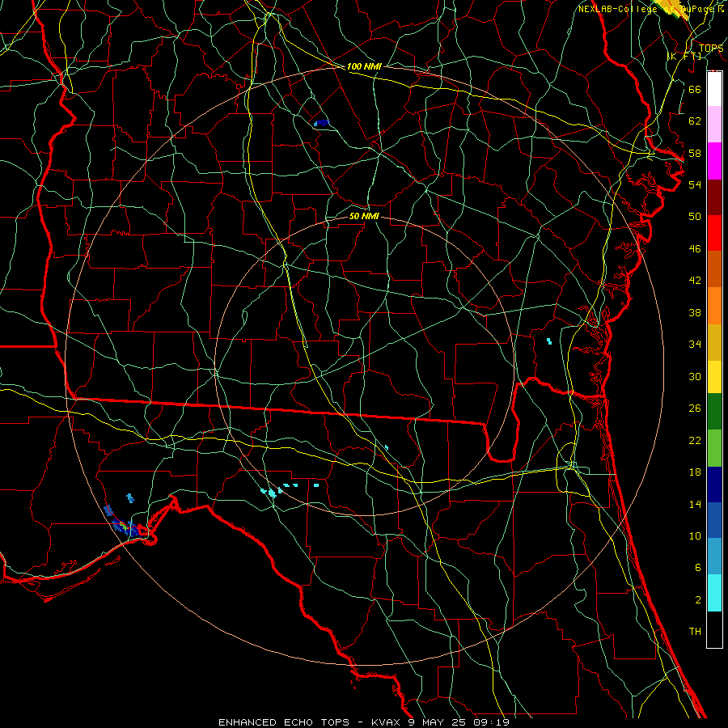Click the legend value '22'

(x=695, y=440)
